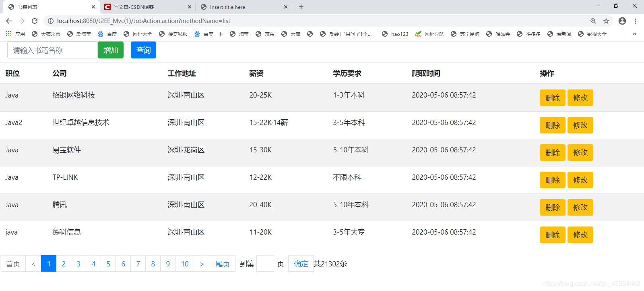Delete the TP-LINK row
Image resolution: width=644 pixels, height=291 pixels.
[553, 180]
